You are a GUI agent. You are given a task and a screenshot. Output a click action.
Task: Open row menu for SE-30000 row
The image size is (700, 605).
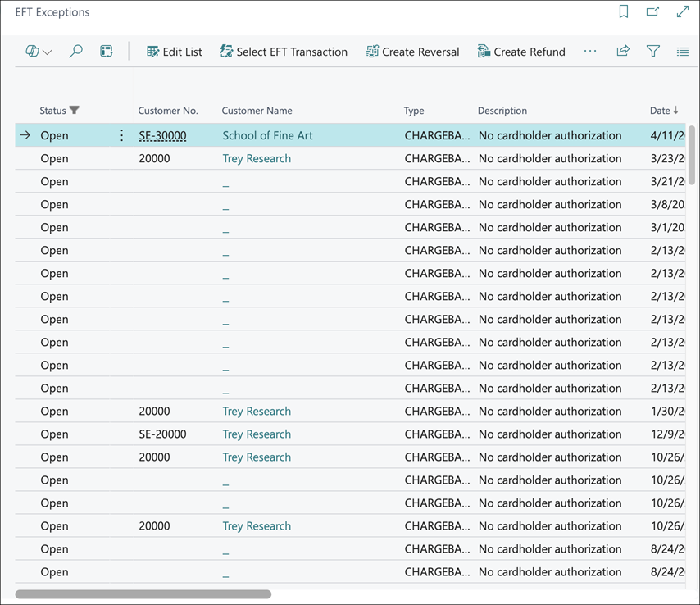(x=121, y=135)
